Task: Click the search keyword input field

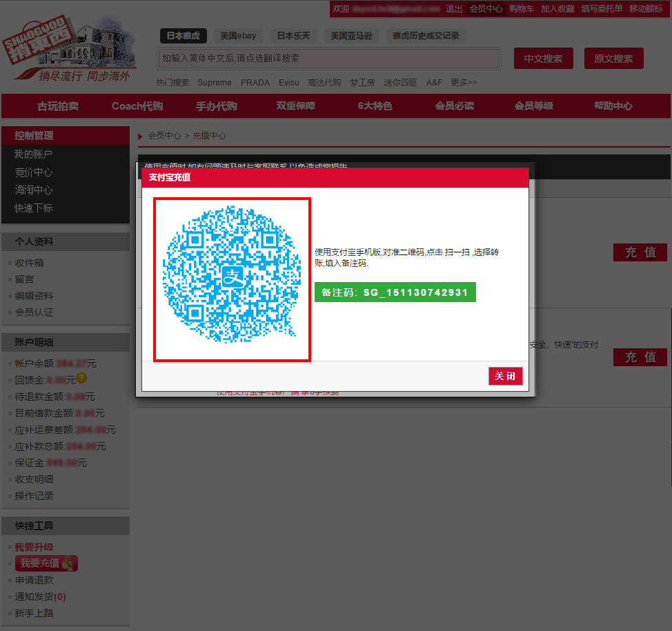Action: (329, 58)
